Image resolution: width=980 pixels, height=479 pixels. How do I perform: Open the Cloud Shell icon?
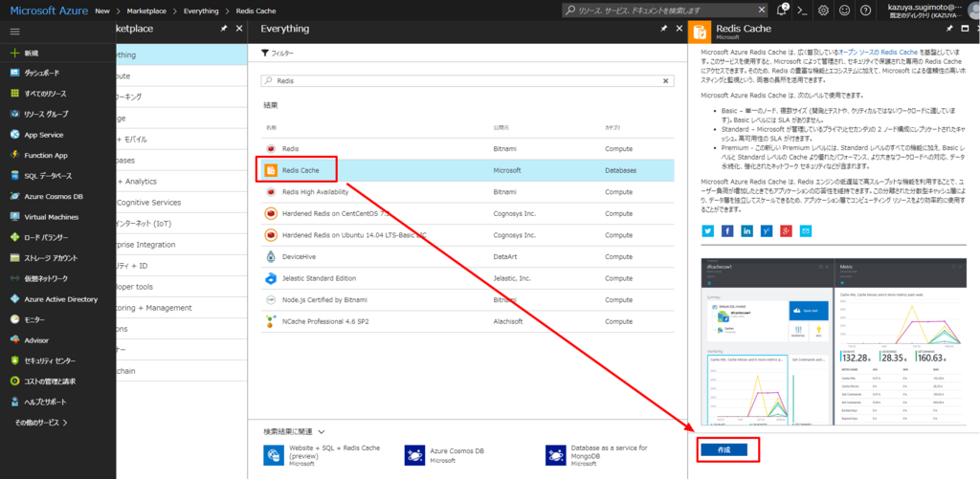pyautogui.click(x=804, y=11)
